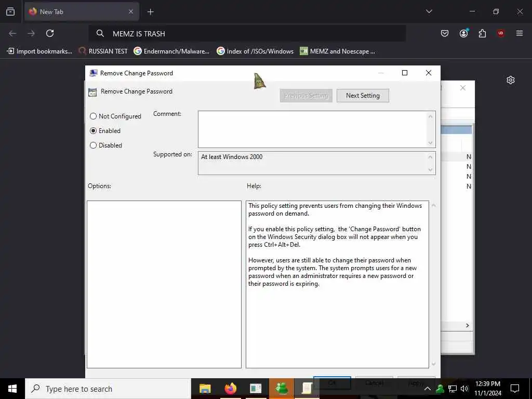Click the help text about Ctrl+Alt+Del
This screenshot has height=399, width=532.
tap(334, 237)
